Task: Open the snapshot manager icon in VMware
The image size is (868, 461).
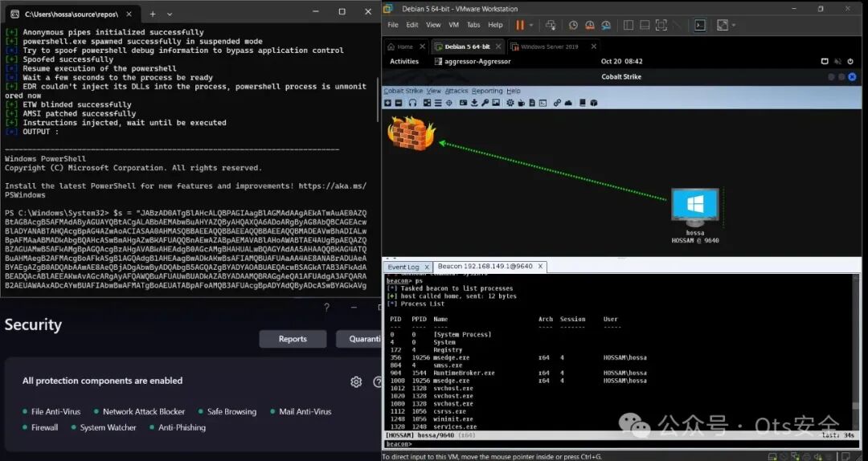Action: (606, 25)
